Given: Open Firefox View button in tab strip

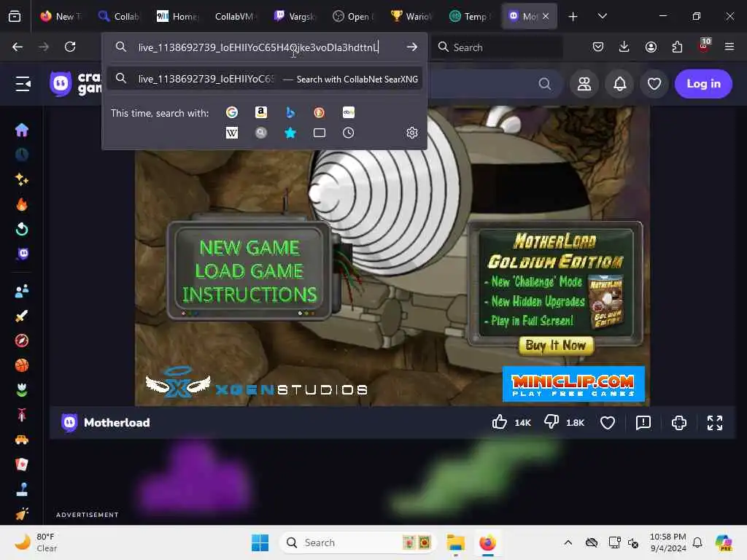Looking at the screenshot, I should tap(15, 16).
